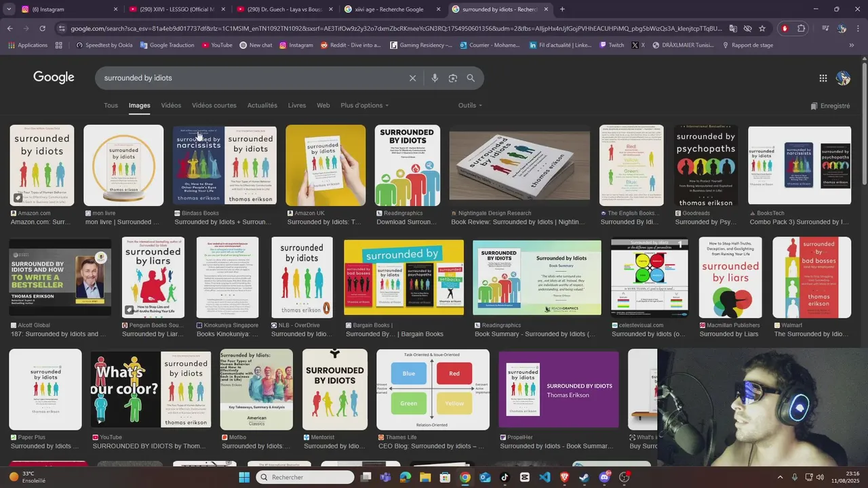
Task: Go back with the browser back arrow
Action: 9,28
